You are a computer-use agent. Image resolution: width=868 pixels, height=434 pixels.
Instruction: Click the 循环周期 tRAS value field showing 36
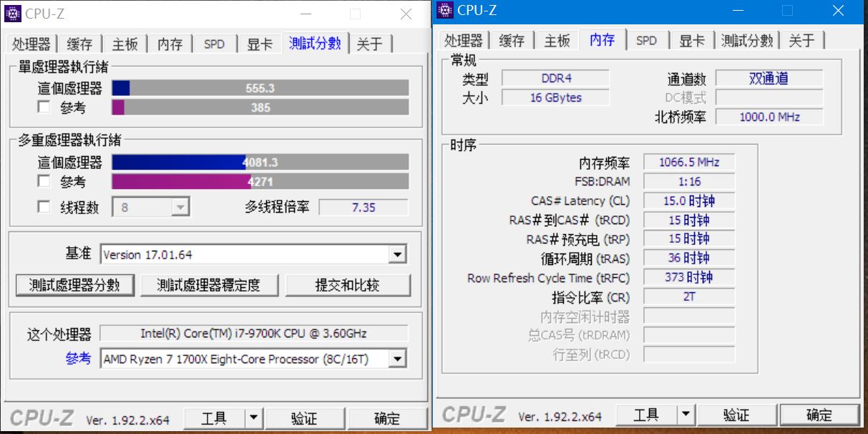coord(688,258)
